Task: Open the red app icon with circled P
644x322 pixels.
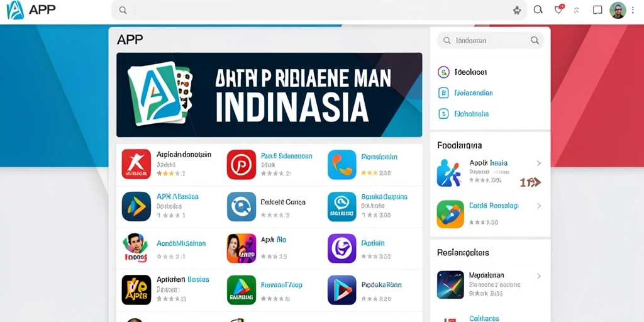Action: 241,164
